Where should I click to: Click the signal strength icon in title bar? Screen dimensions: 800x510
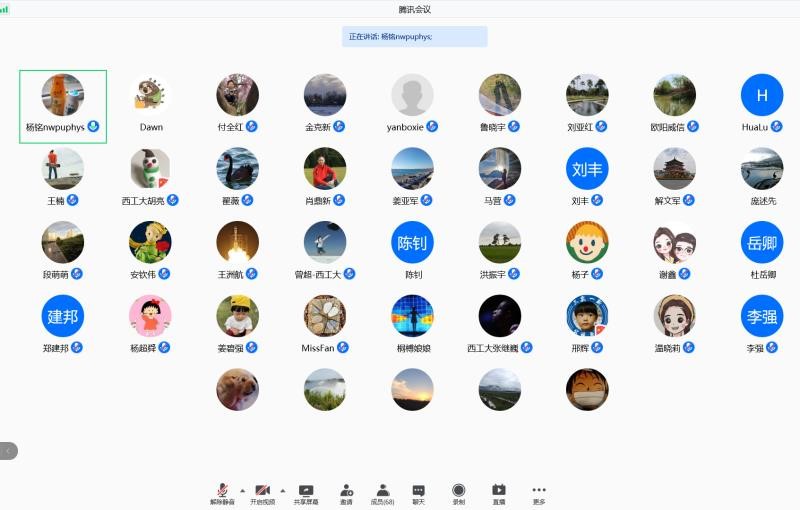pos(6,8)
